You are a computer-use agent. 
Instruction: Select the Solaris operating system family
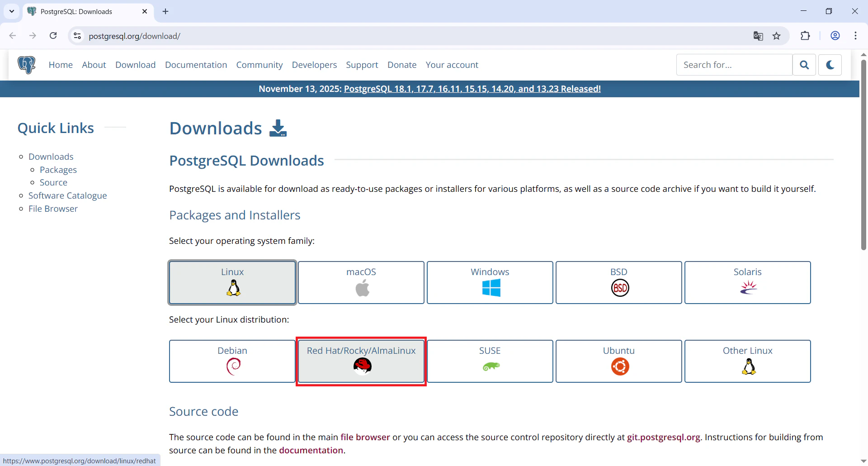(748, 282)
